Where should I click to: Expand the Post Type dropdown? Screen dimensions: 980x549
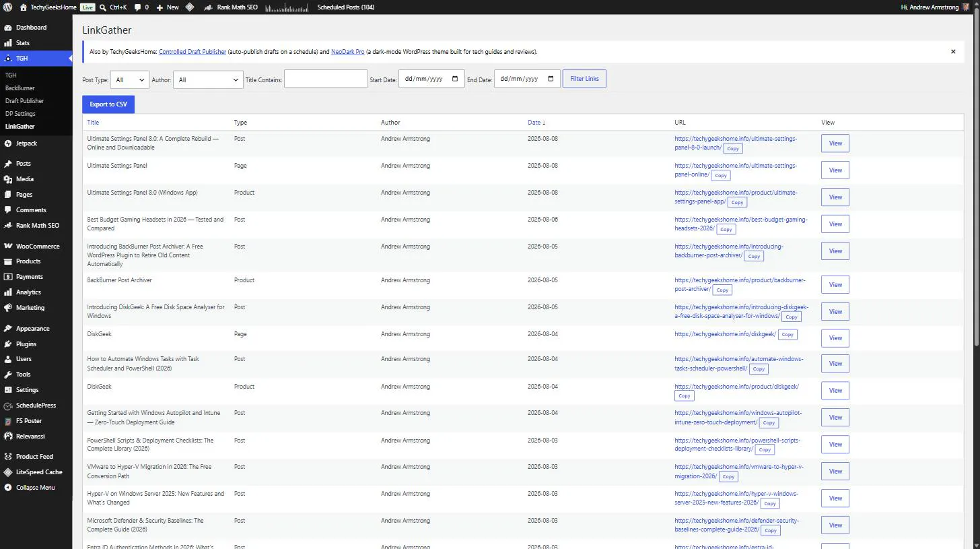tap(129, 79)
